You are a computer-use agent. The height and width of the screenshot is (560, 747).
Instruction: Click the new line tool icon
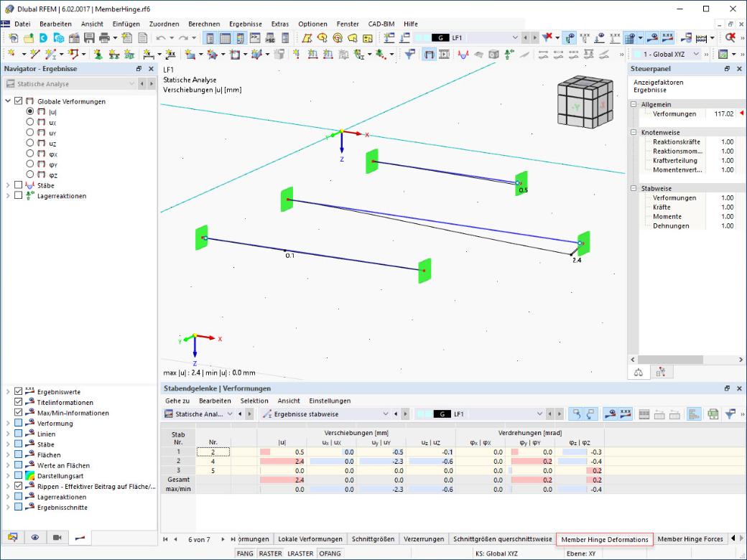coord(34,55)
